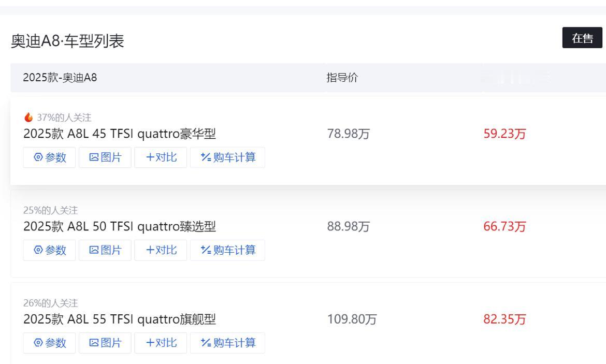Select the 在售 tab
Screen dimensions: 606x364
click(582, 38)
